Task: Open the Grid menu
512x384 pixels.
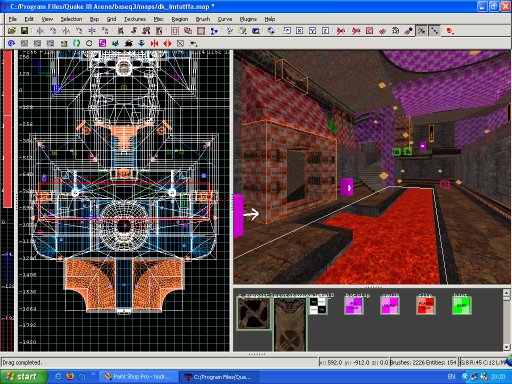Action: click(111, 19)
